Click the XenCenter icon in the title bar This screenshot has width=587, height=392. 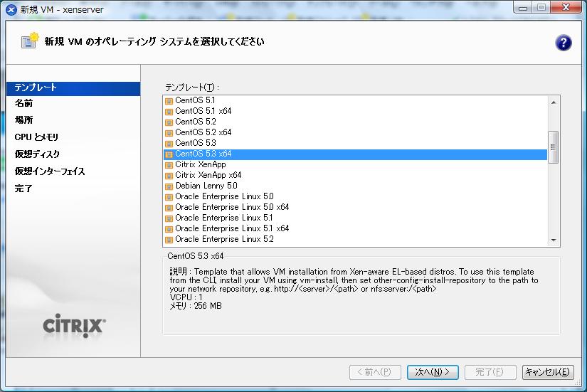[11, 9]
